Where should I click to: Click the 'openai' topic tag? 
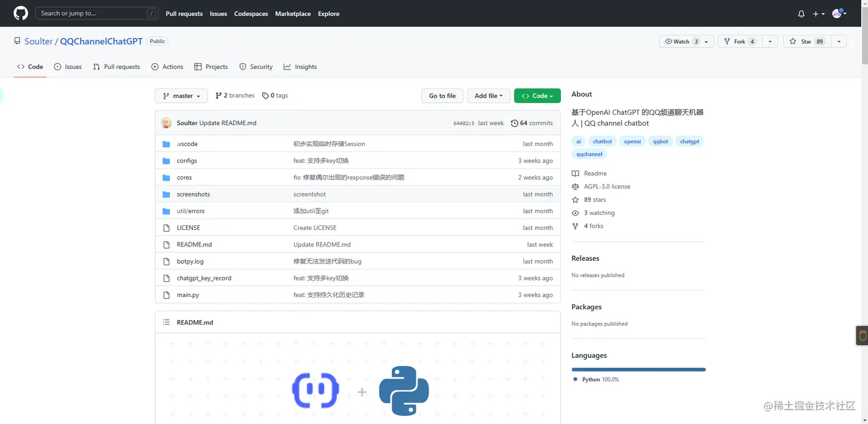click(x=632, y=141)
